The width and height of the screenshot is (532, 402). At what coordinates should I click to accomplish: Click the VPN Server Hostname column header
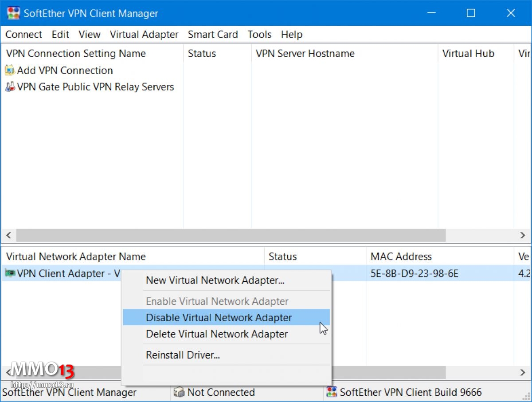344,54
